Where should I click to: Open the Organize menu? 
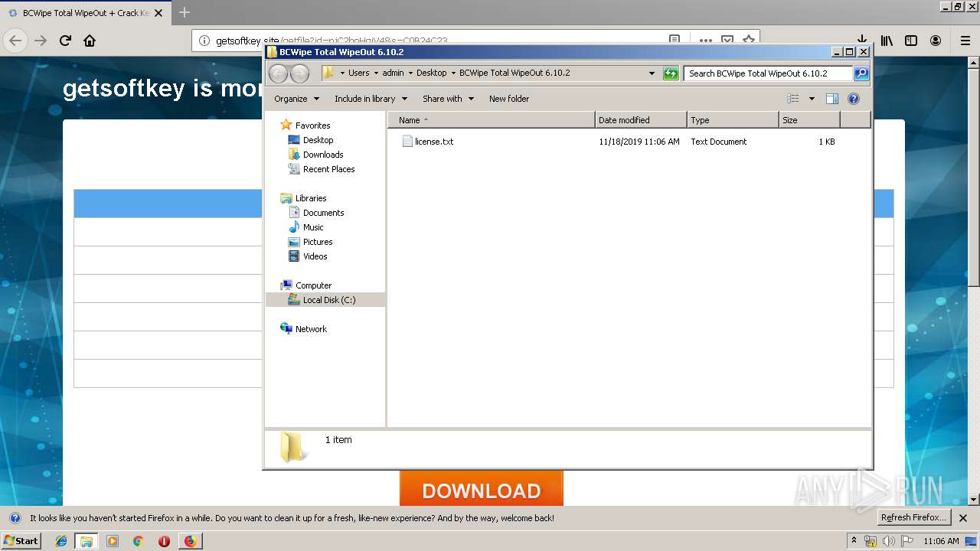point(296,99)
